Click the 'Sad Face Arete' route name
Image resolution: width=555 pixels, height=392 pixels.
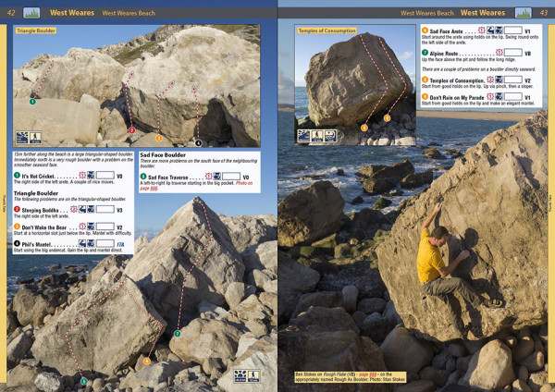point(446,31)
